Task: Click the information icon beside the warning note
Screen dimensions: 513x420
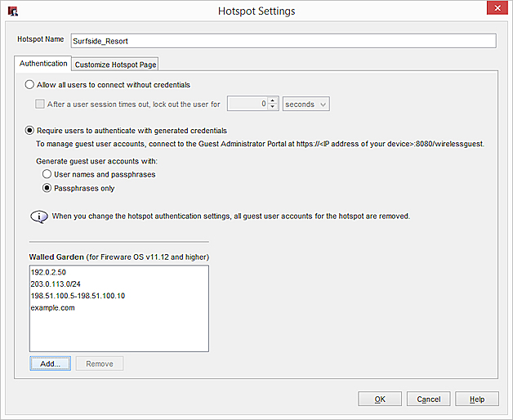Action: pyautogui.click(x=38, y=217)
